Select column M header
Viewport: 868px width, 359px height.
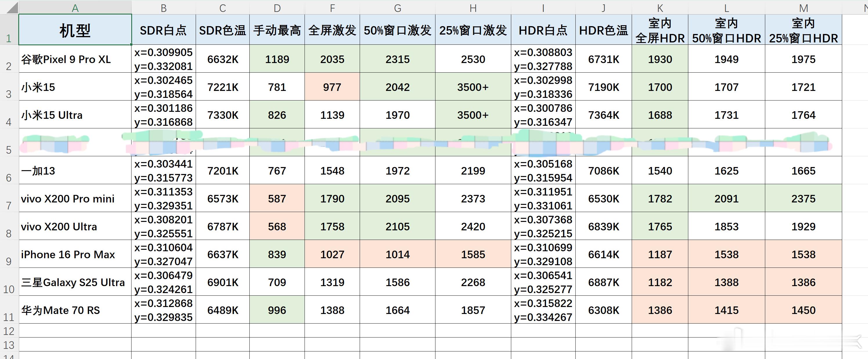803,8
